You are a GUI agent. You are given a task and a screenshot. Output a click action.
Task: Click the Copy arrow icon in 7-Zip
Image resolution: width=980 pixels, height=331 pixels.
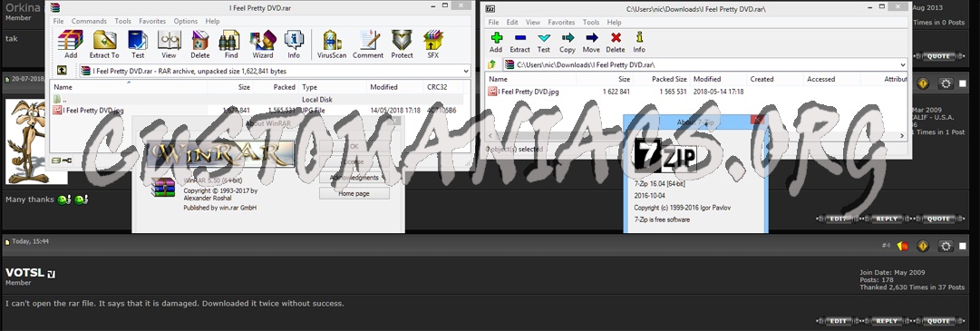[x=568, y=38]
